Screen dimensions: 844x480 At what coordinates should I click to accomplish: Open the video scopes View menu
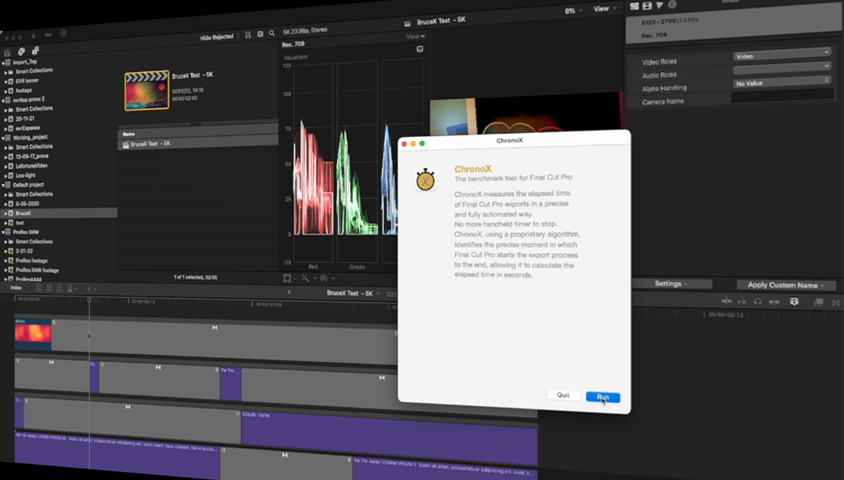415,37
